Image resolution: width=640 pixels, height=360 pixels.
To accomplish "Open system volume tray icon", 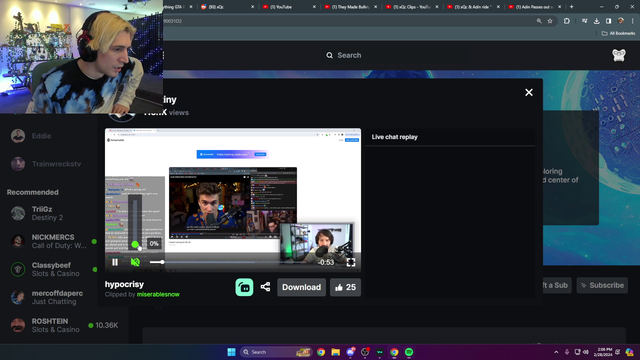I will pos(586,352).
